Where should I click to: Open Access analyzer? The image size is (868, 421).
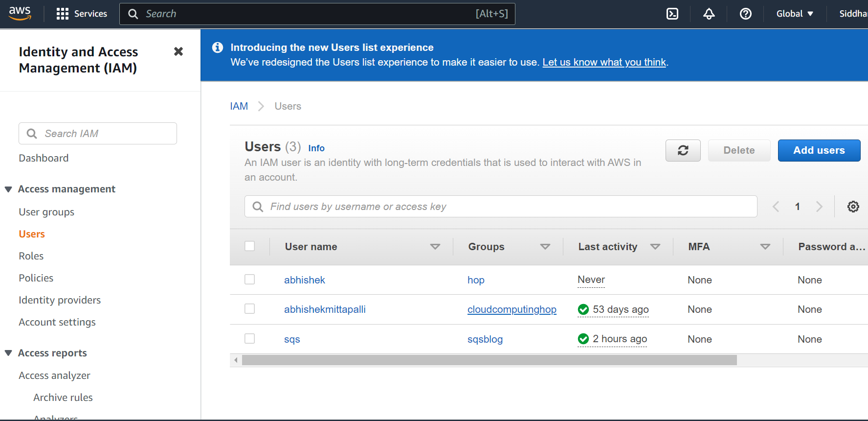[x=54, y=375]
